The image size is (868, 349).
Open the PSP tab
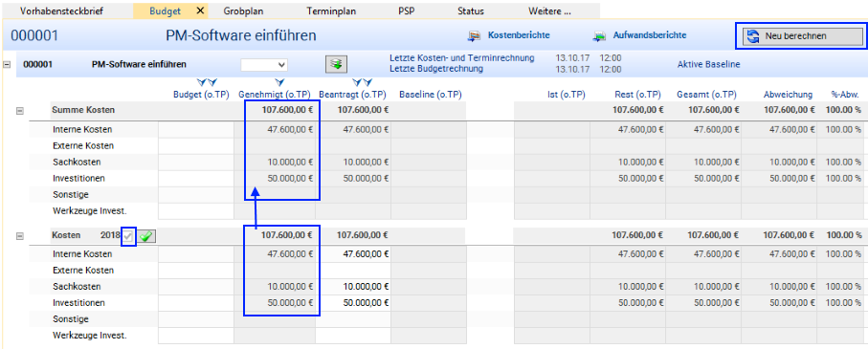pyautogui.click(x=406, y=11)
